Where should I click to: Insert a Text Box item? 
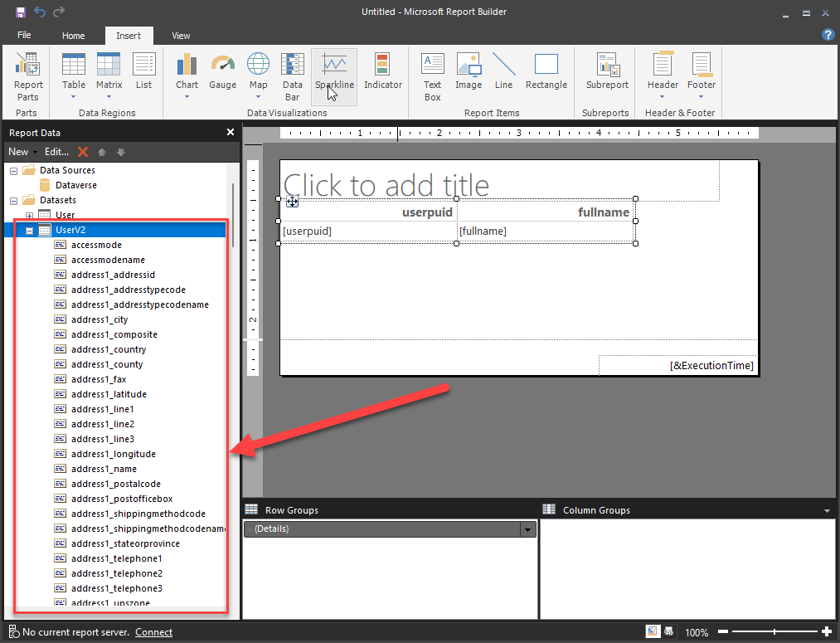coord(432,76)
